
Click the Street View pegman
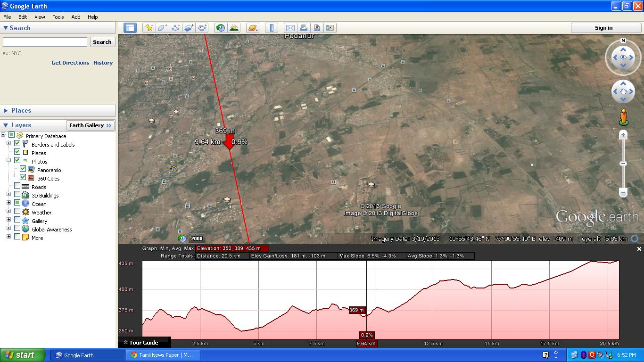coord(623,117)
